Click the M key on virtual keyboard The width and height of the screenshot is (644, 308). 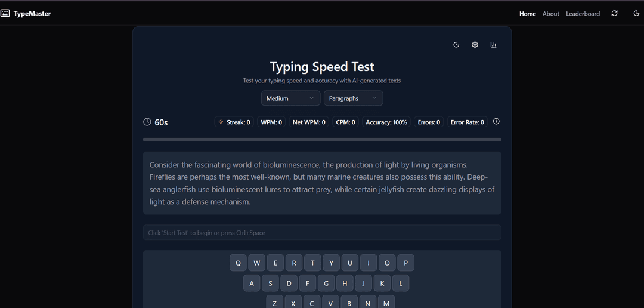point(386,302)
